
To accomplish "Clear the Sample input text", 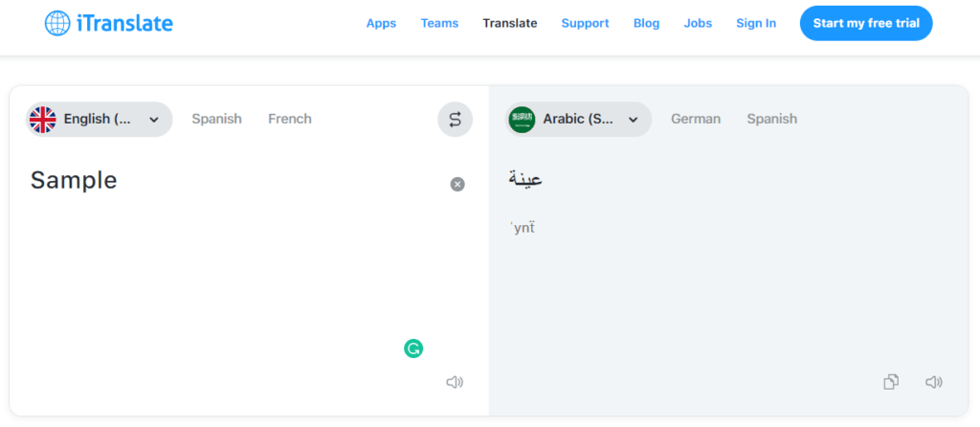I will coord(457,184).
